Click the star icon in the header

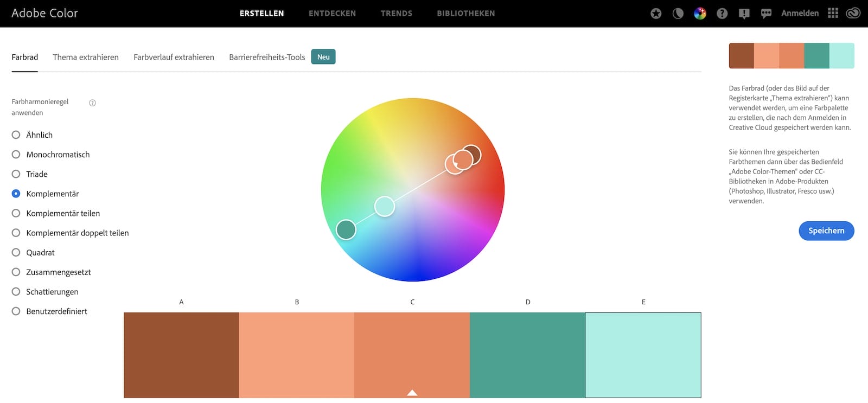pyautogui.click(x=656, y=14)
